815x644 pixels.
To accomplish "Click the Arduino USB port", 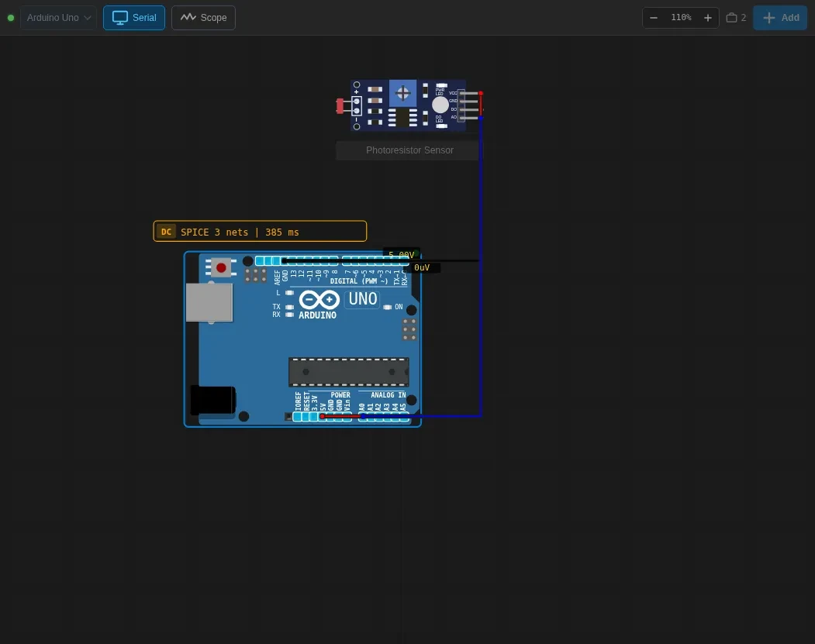I will [x=209, y=303].
